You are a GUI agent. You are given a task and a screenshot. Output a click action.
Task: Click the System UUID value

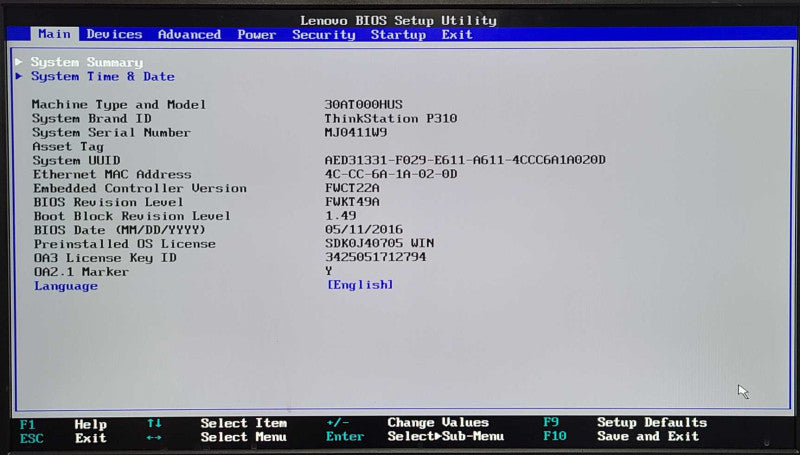tap(465, 160)
